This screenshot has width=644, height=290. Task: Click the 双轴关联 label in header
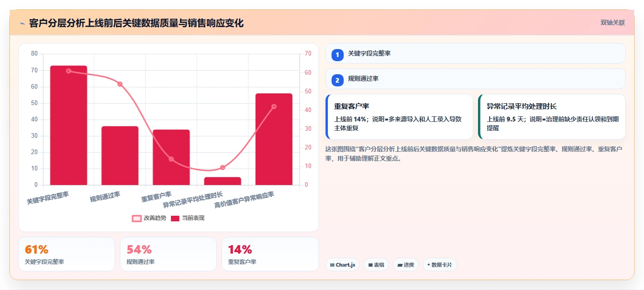point(612,23)
